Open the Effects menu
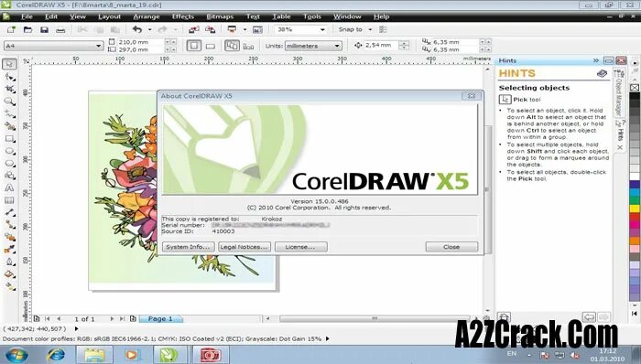 tap(183, 16)
